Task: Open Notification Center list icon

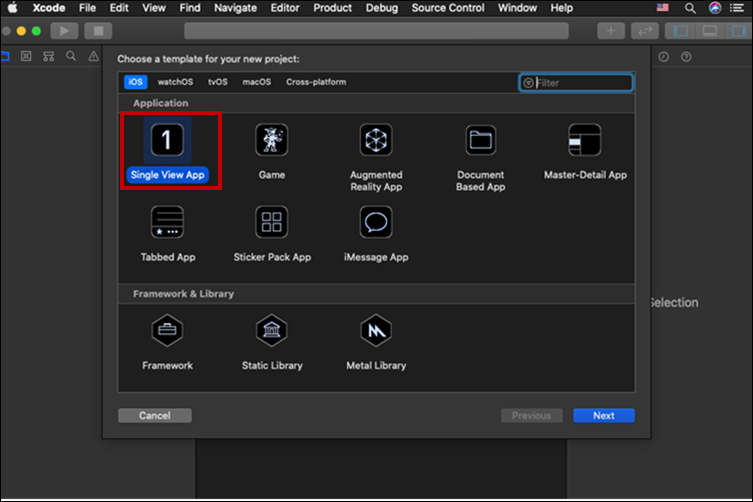Action: [x=737, y=8]
